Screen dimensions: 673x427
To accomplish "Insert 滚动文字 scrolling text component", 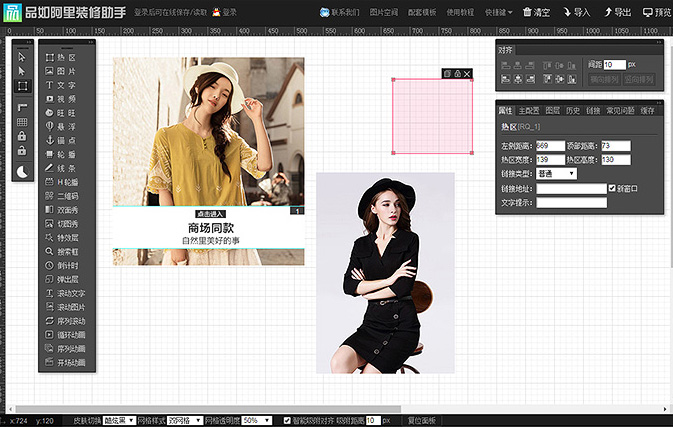I will 65,294.
